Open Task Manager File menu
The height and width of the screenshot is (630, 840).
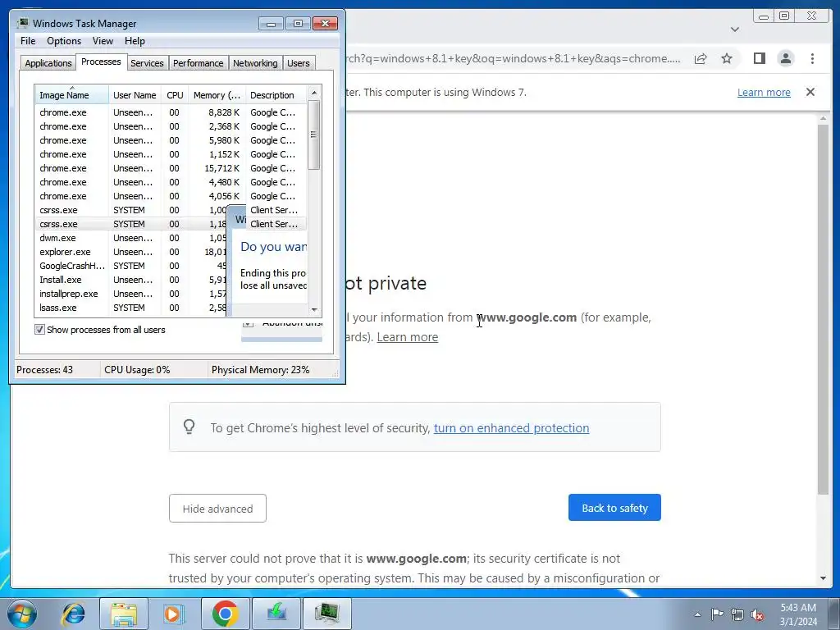28,41
